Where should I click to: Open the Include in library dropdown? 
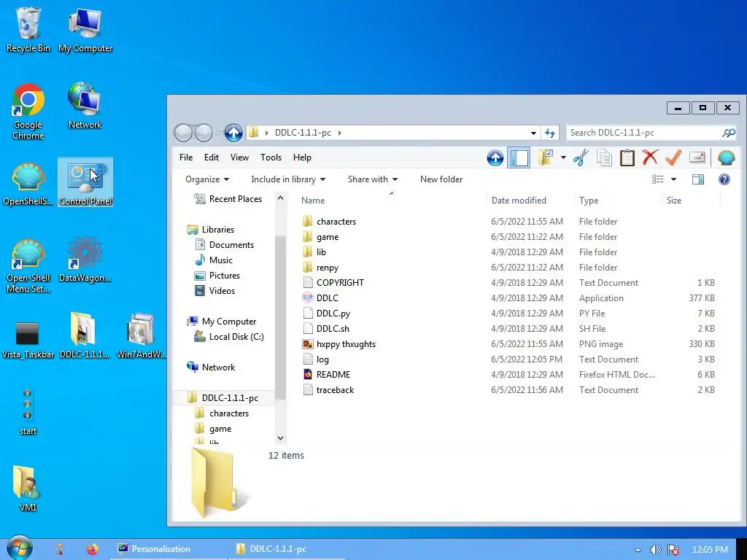288,179
